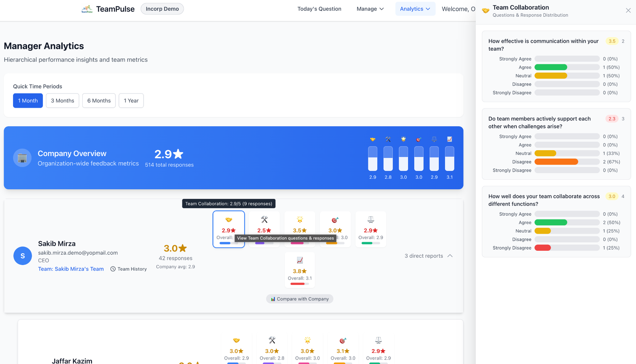Click the Disagree bar for support question
636x364 pixels.
click(567, 162)
